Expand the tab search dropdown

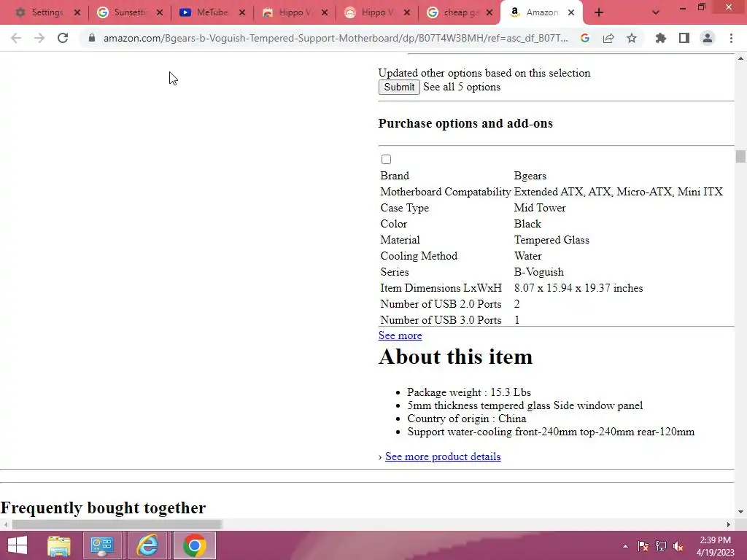[x=656, y=13]
